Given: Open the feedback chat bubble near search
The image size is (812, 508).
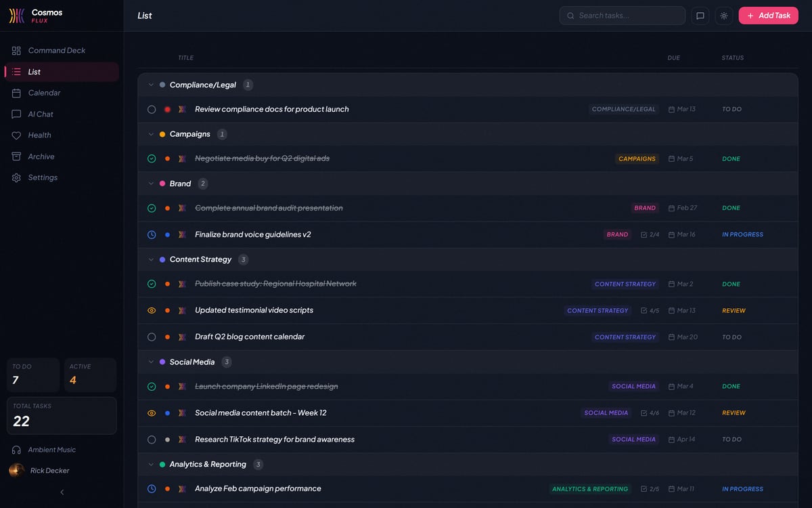Looking at the screenshot, I should click(x=700, y=15).
